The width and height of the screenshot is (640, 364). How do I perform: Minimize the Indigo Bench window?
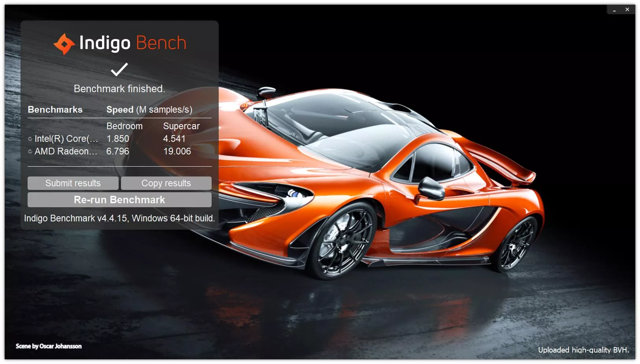(614, 10)
